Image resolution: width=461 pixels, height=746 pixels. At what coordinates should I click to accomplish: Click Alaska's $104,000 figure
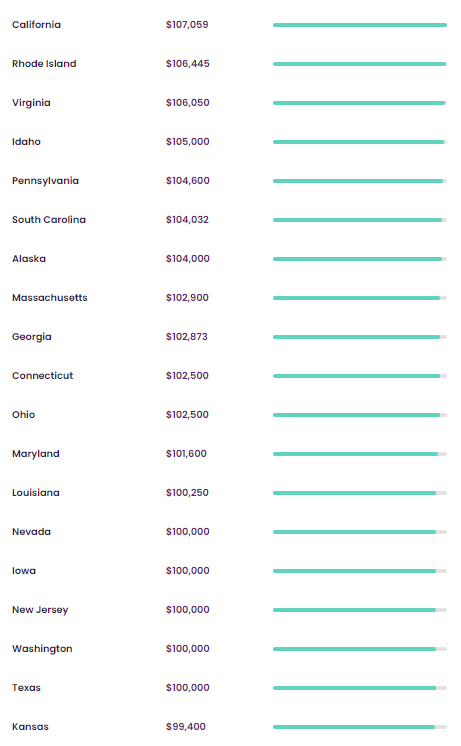[x=187, y=259]
